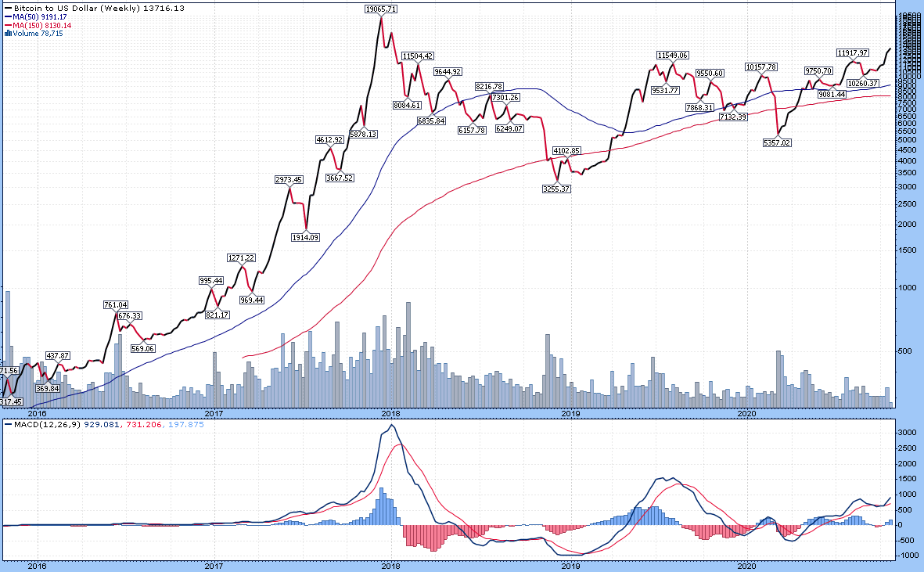Image resolution: width=924 pixels, height=572 pixels.
Task: Click the 1914.09 price label
Action: (x=305, y=237)
